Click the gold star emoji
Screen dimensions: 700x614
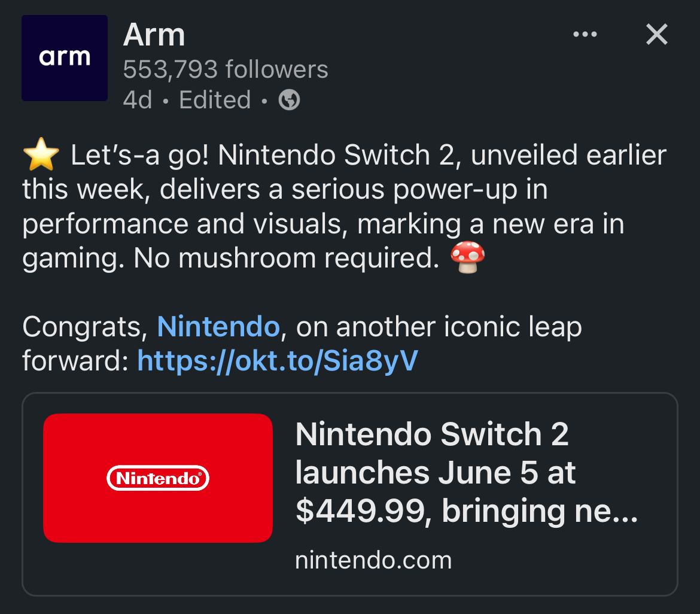[41, 154]
